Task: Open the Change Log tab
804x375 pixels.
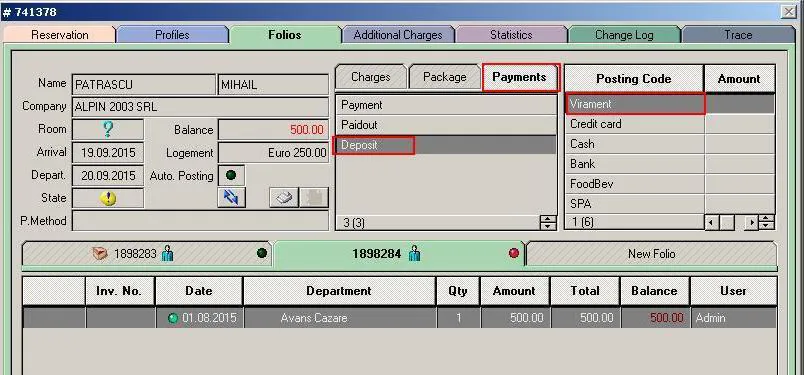Action: (624, 35)
